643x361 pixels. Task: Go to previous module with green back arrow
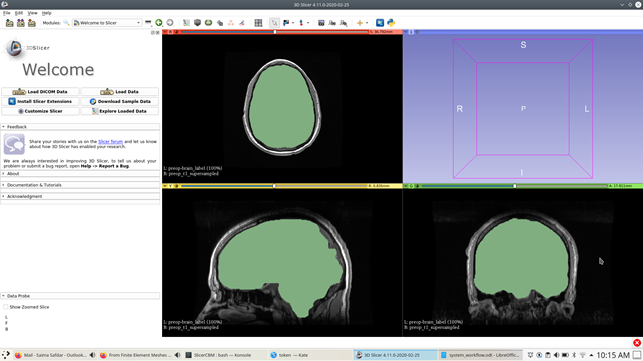159,23
